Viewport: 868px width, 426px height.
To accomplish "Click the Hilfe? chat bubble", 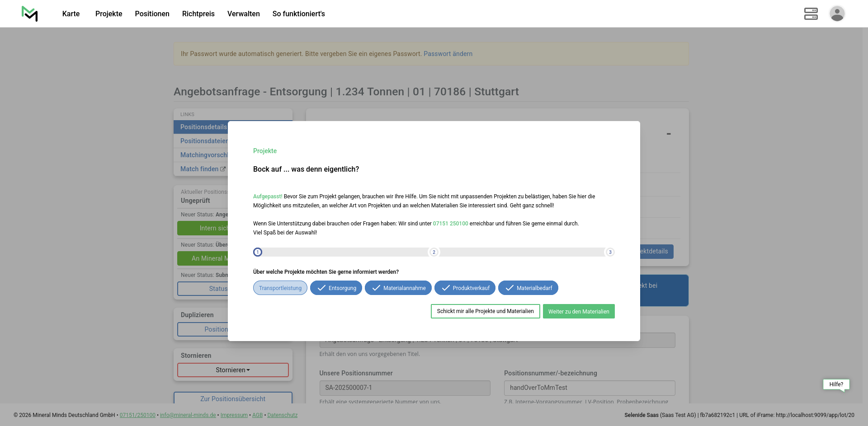I will pyautogui.click(x=836, y=384).
